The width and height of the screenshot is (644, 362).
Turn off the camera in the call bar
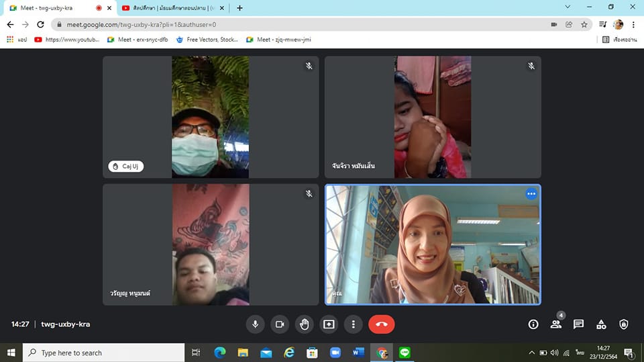pos(280,324)
